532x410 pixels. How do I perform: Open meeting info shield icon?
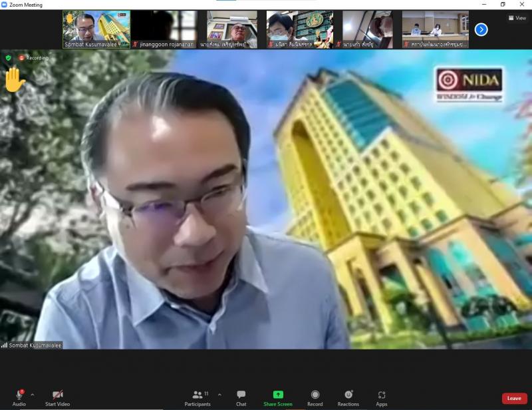point(8,58)
